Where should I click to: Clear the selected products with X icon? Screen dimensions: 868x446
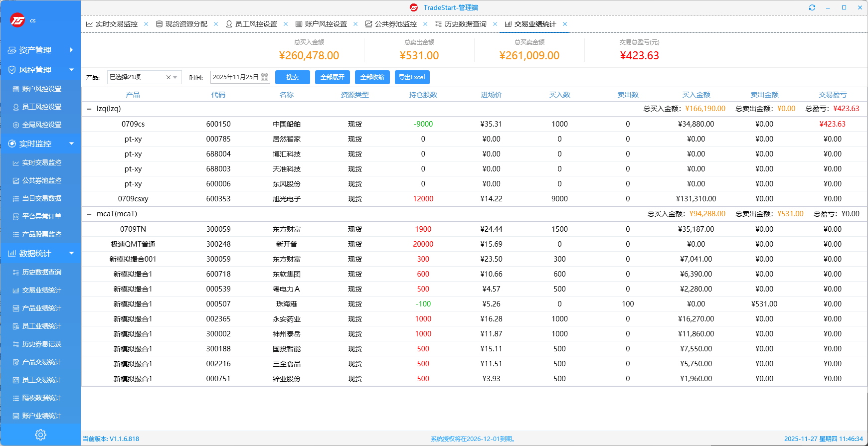169,77
